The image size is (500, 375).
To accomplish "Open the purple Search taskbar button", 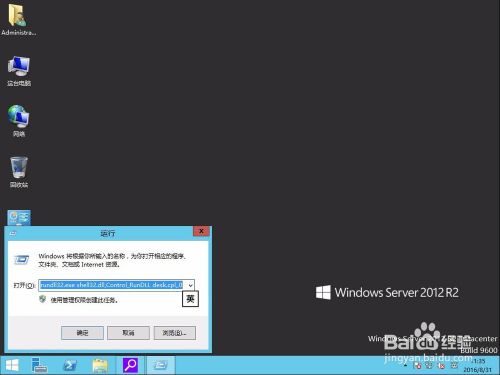I will point(130,365).
